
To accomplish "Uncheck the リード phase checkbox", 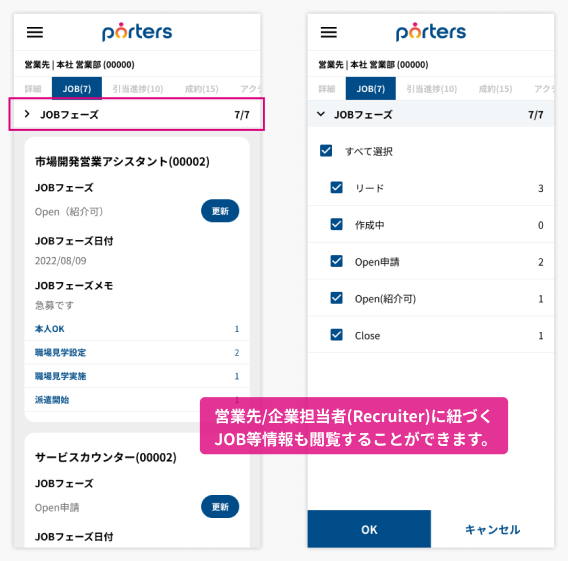I will pyautogui.click(x=337, y=188).
